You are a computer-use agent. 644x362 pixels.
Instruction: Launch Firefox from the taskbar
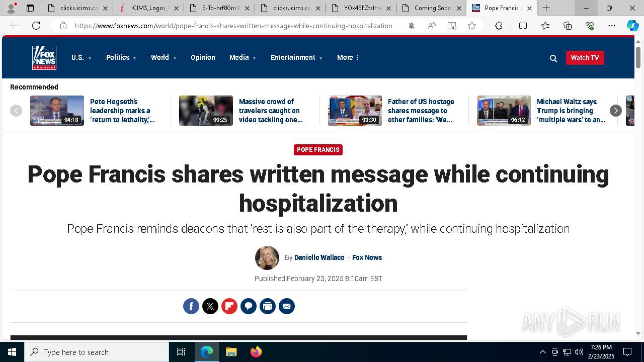click(256, 352)
